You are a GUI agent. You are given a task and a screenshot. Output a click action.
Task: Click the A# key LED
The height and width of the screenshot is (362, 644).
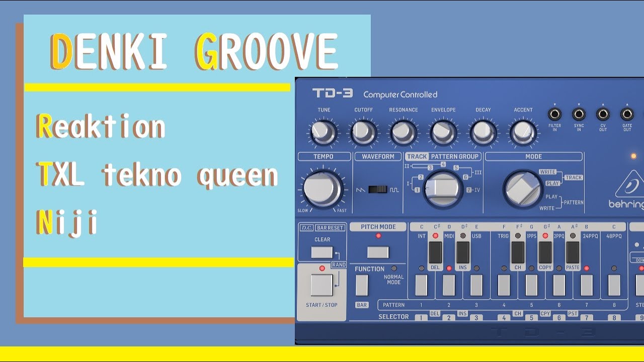[573, 235]
